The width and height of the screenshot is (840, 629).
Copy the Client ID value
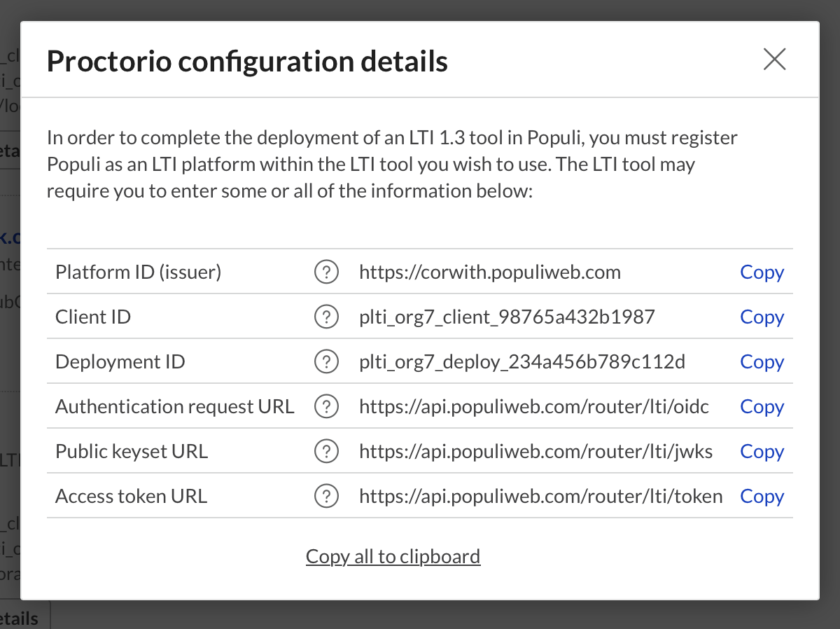[x=762, y=317]
